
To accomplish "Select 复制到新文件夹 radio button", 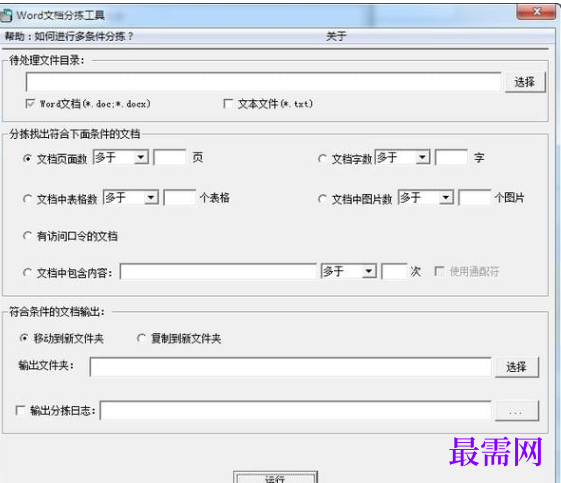I will tap(141, 338).
